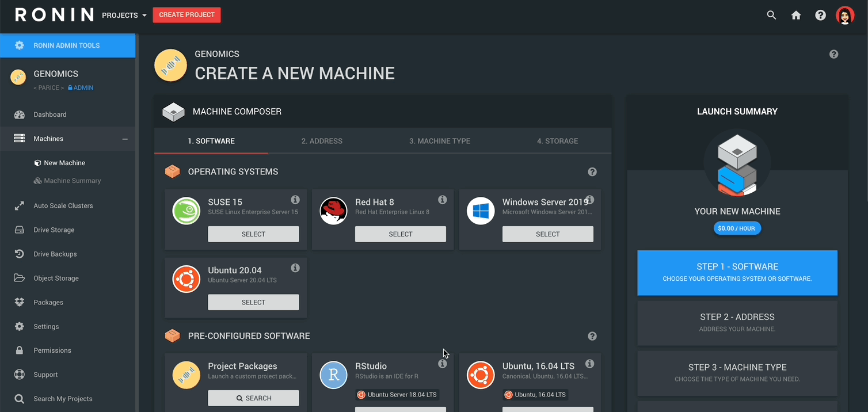
Task: Switch to the 3. Machine Type tab
Action: pos(440,141)
